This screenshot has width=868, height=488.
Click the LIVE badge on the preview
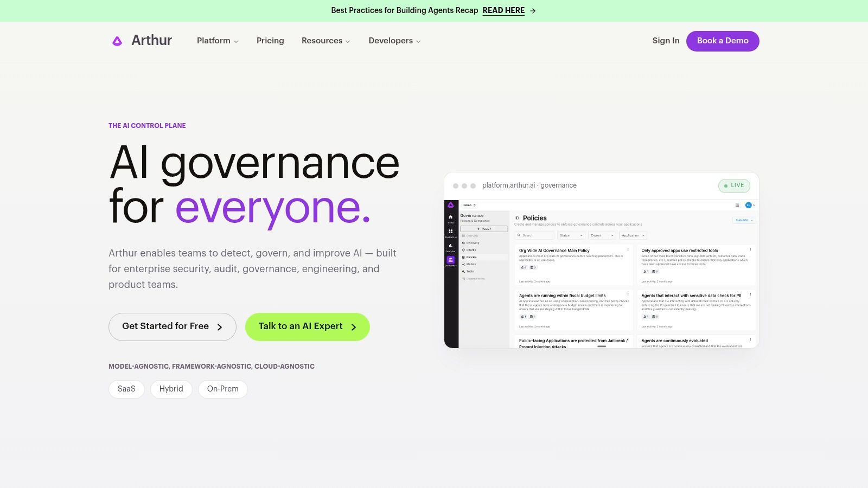735,185
